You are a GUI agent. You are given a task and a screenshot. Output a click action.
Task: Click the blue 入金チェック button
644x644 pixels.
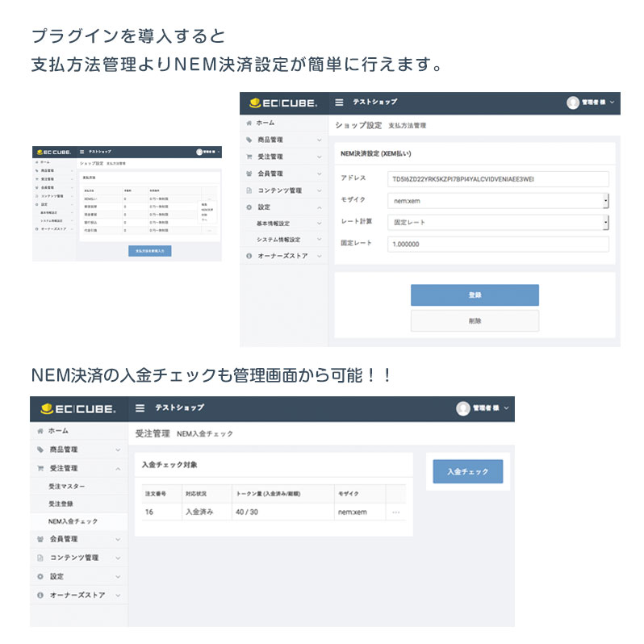coord(468,471)
